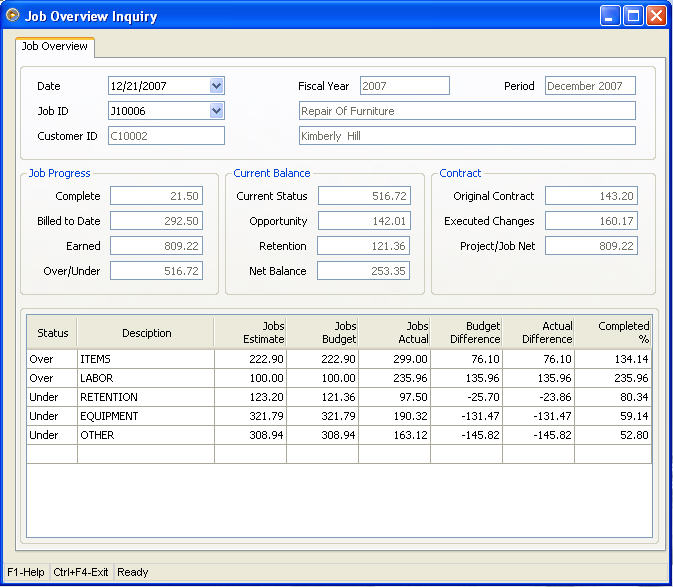Click the Status column header
The height and width of the screenshot is (587, 673).
[52, 333]
